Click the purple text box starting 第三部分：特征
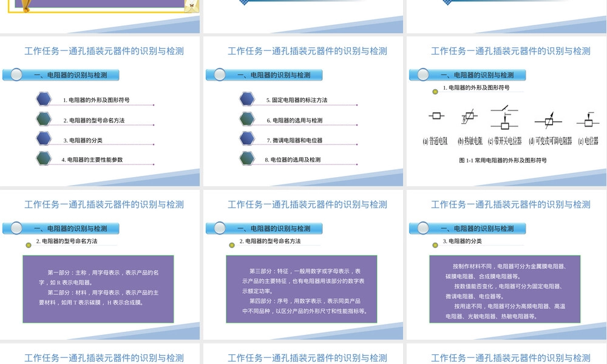 302,289
